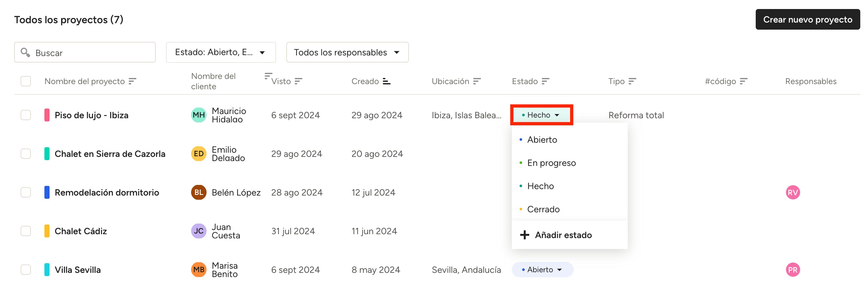Screen dimensions: 868x288
Task: Select Cerrado in the status menu
Action: point(543,209)
